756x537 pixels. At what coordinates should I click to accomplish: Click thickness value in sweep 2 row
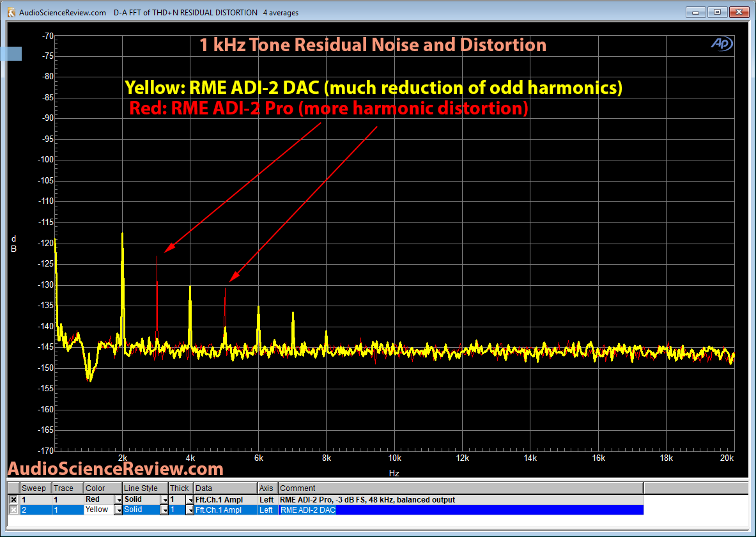point(177,510)
